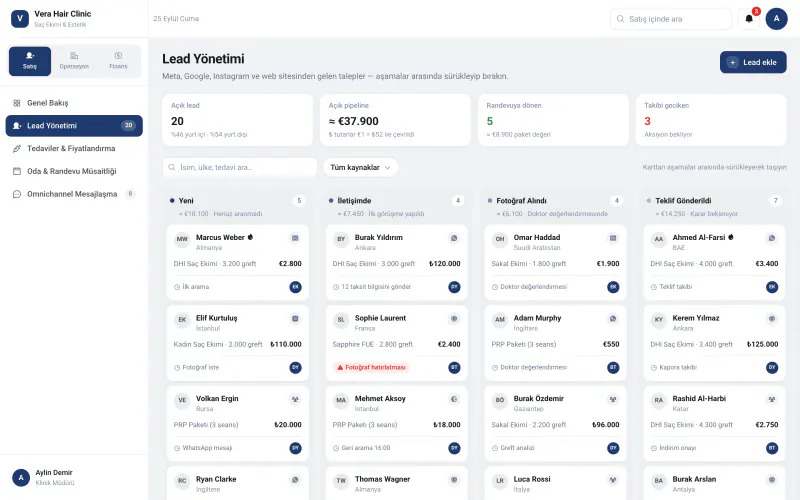
Task: Open Aylin Demir profile in the sidebar
Action: tap(74, 478)
